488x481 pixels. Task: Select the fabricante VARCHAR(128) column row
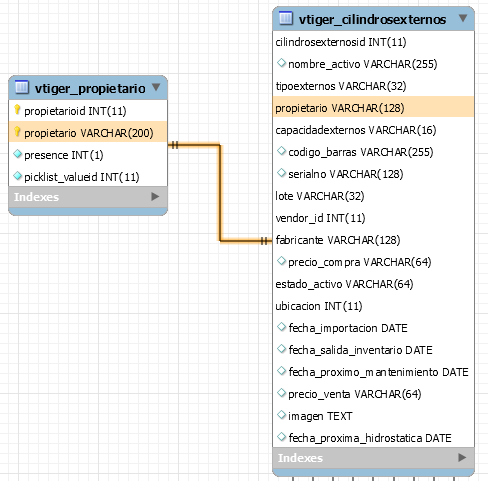click(373, 240)
